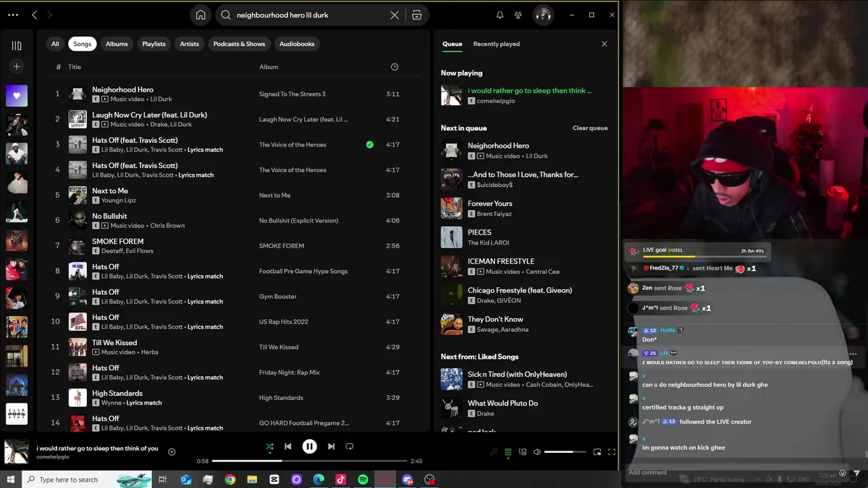Viewport: 868px width, 488px height.
Task: Collapse Your Library sidebar icon
Action: [x=17, y=45]
